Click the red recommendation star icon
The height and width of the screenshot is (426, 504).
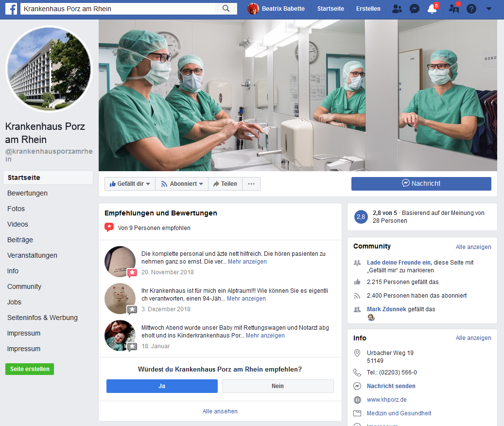(109, 228)
